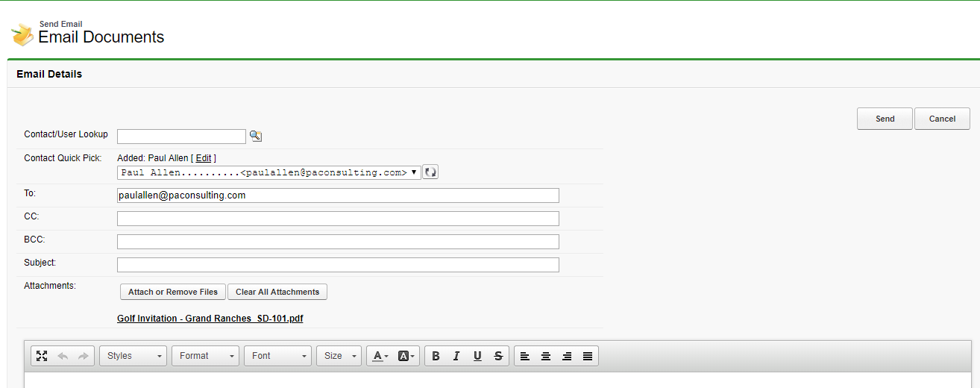Viewport: 980px width, 388px height.
Task: Align text left
Action: pyautogui.click(x=525, y=356)
